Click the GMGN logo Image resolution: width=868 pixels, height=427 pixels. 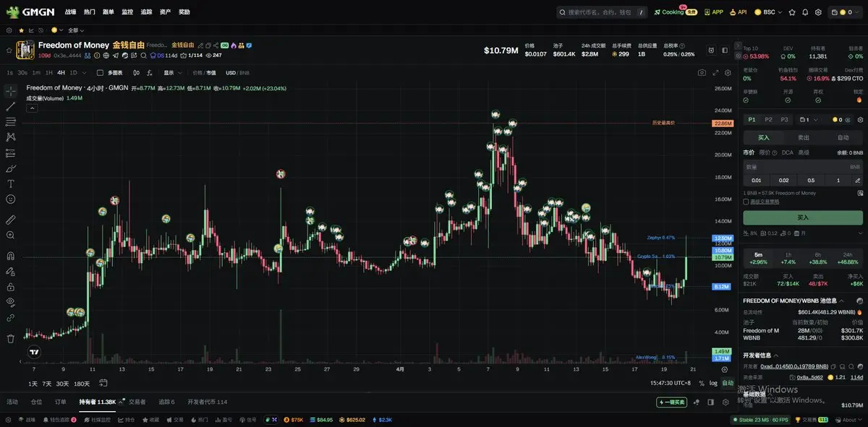[30, 12]
